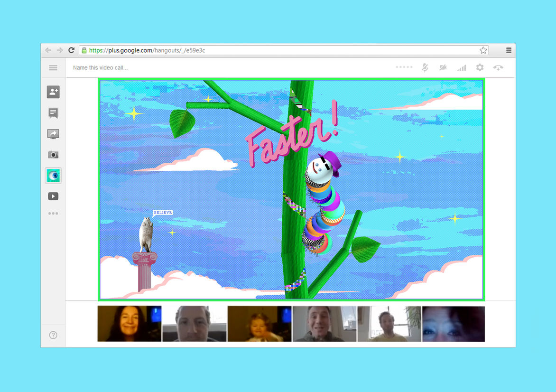Screen dimensions: 556x392
Task: Click the help question mark button
Action: pos(53,335)
